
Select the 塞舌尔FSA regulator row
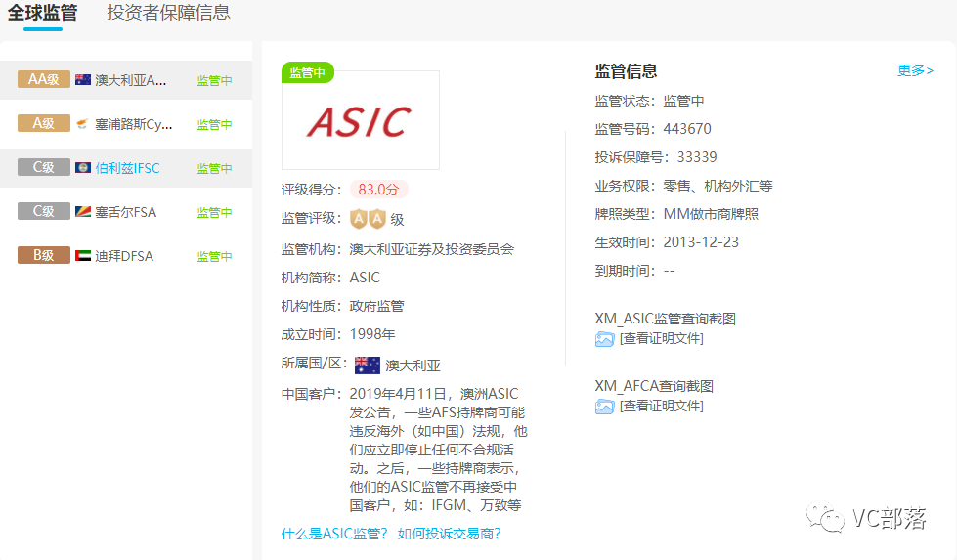(126, 212)
